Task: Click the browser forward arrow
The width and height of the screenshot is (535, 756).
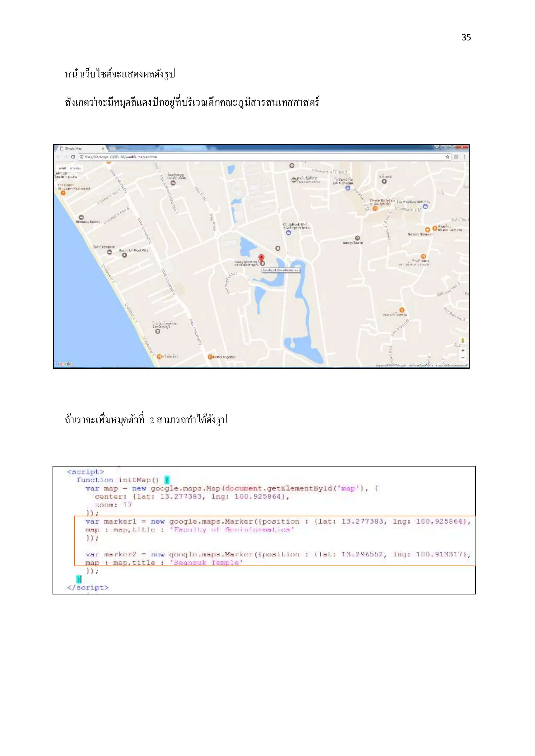Action: (x=66, y=157)
